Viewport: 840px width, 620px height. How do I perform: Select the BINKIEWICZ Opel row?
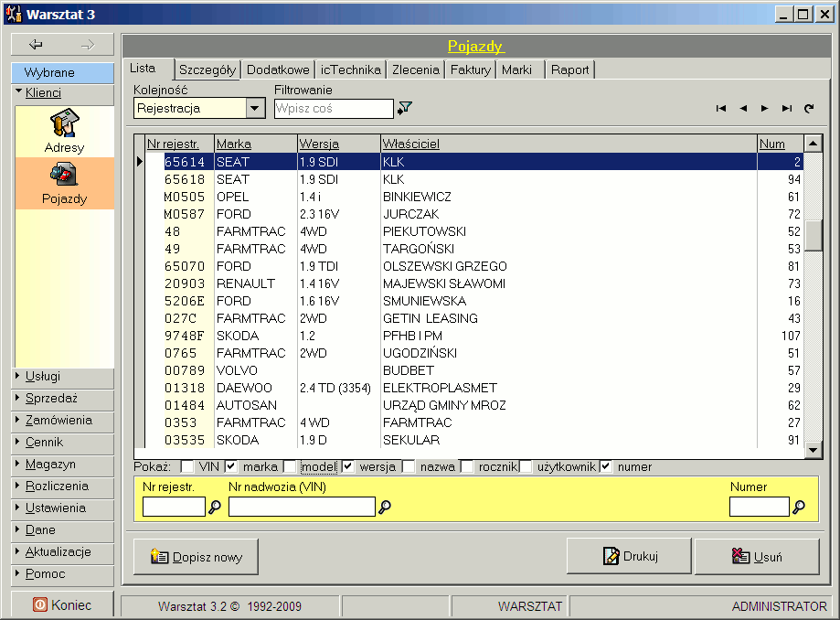click(x=474, y=197)
